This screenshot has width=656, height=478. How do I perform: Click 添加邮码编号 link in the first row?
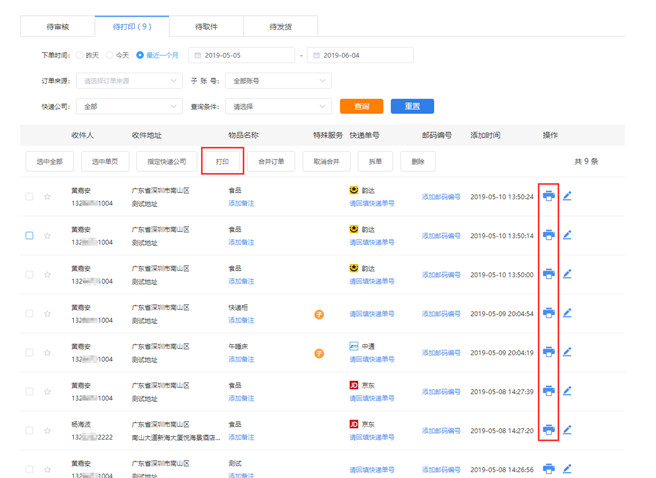441,197
